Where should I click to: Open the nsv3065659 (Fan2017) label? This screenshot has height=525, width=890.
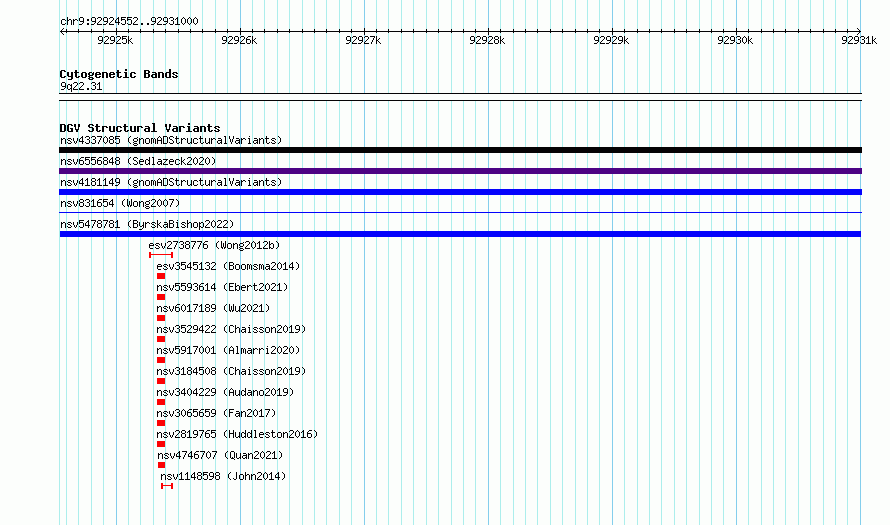pos(216,413)
